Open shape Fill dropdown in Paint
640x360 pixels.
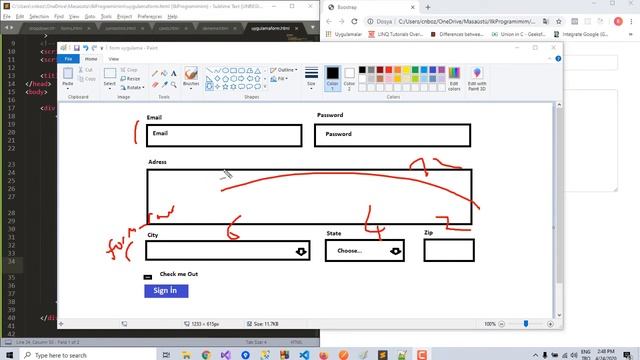point(279,78)
